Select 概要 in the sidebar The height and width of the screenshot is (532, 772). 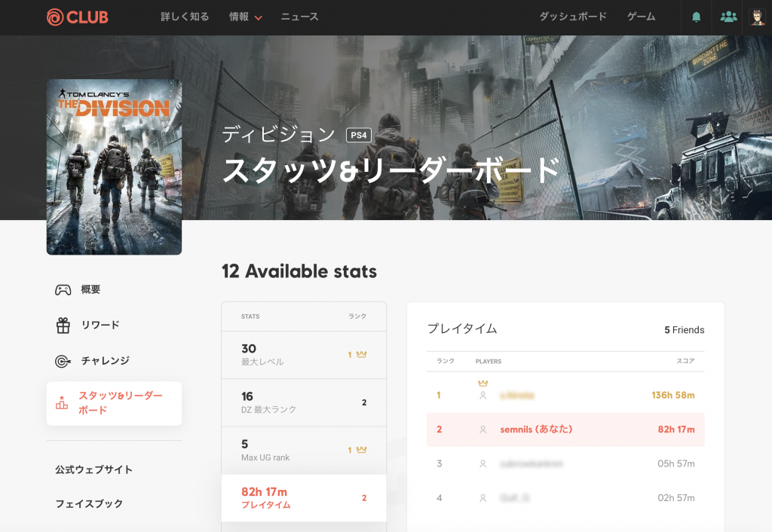90,289
